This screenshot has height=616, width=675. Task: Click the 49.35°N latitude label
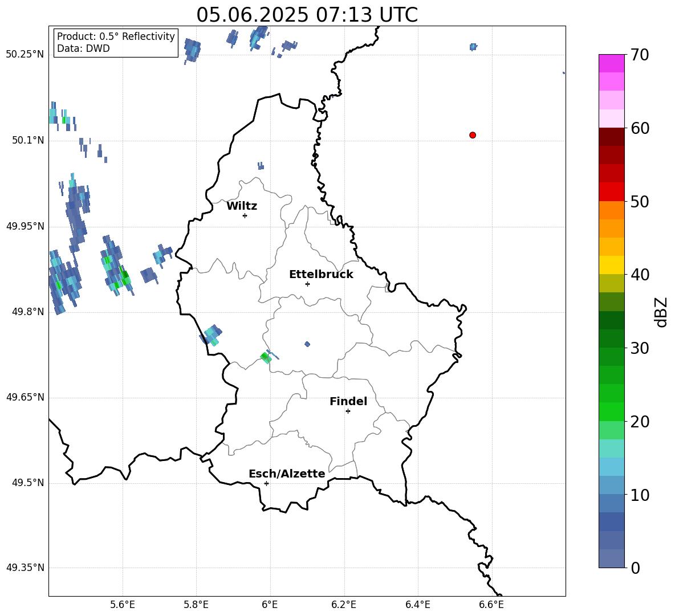pyautogui.click(x=25, y=568)
